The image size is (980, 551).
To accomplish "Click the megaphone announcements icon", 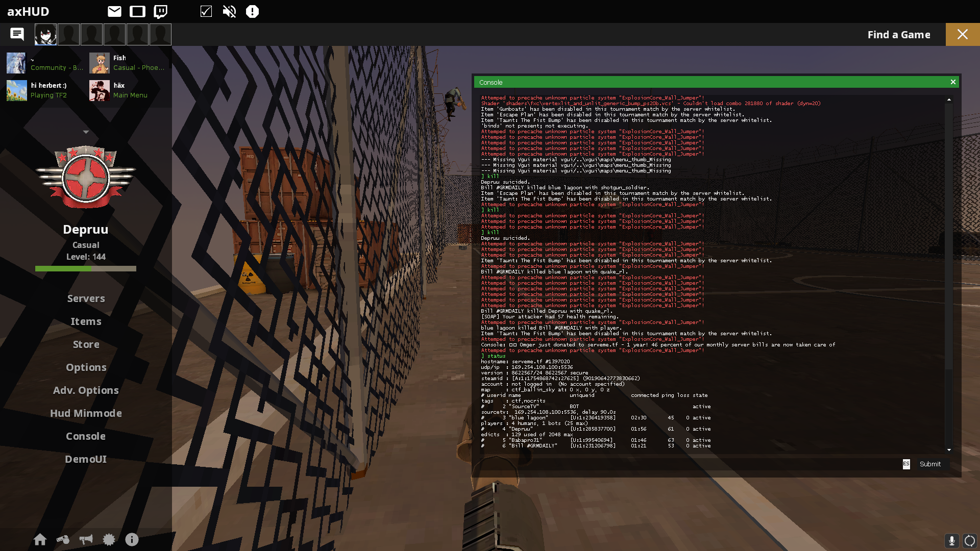I will click(86, 539).
